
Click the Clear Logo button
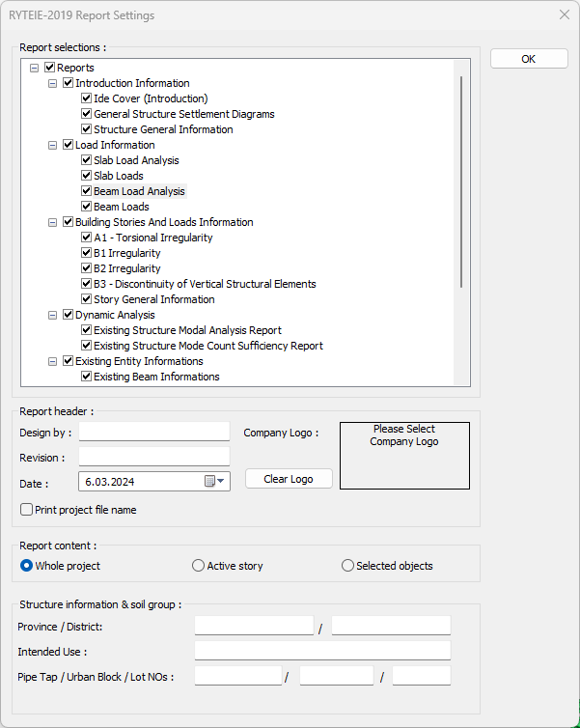(289, 479)
